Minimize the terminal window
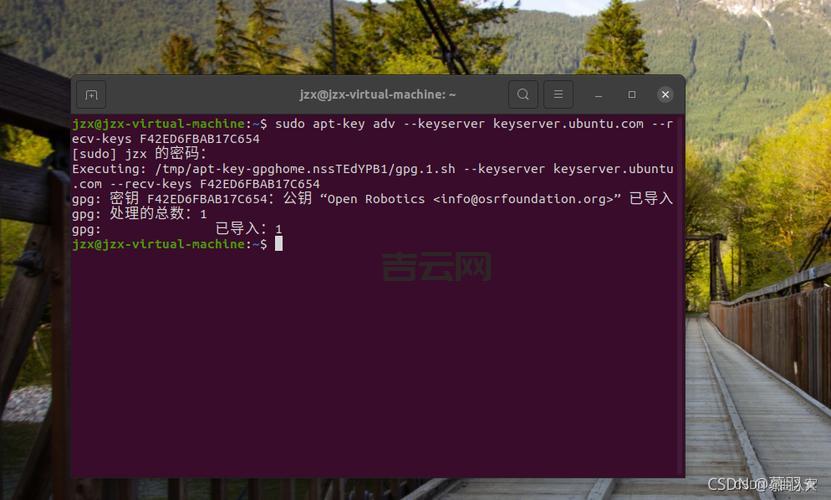The height and width of the screenshot is (500, 831). tap(598, 95)
